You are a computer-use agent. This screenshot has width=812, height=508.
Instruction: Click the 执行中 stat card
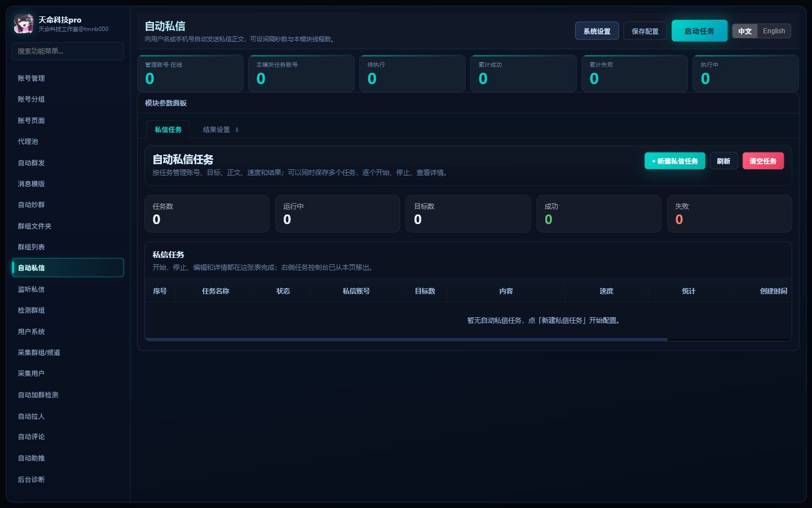pyautogui.click(x=746, y=73)
